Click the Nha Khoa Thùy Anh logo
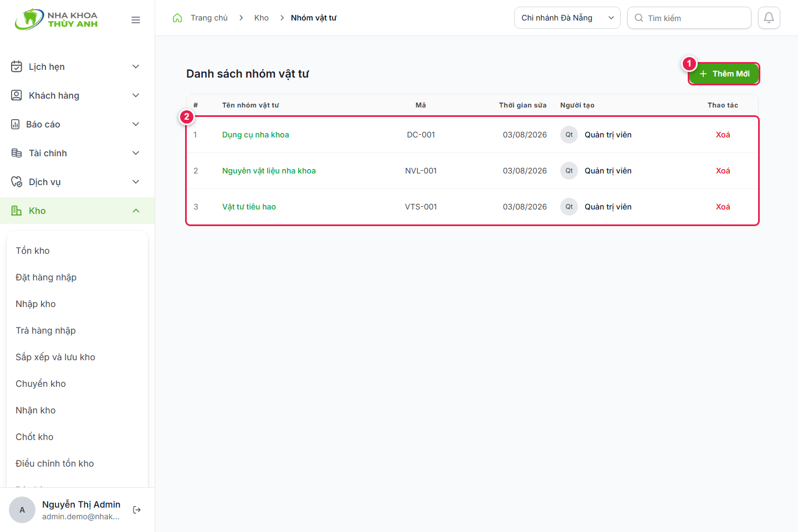798x532 pixels. (x=57, y=19)
